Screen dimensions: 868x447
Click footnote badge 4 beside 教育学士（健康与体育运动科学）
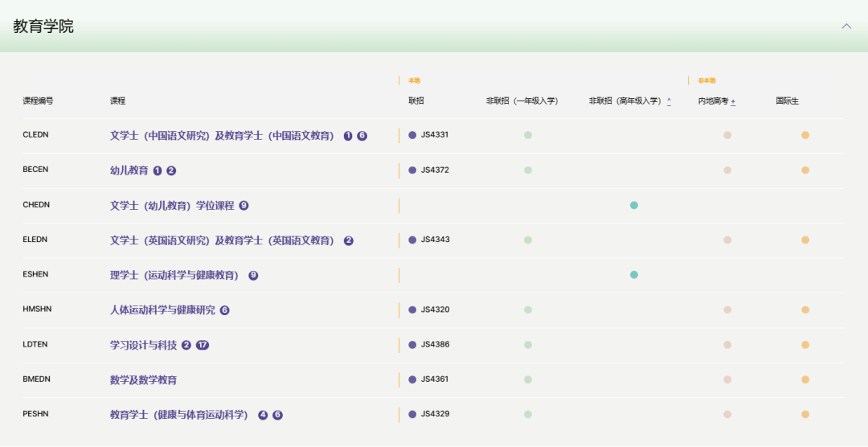[x=263, y=415]
